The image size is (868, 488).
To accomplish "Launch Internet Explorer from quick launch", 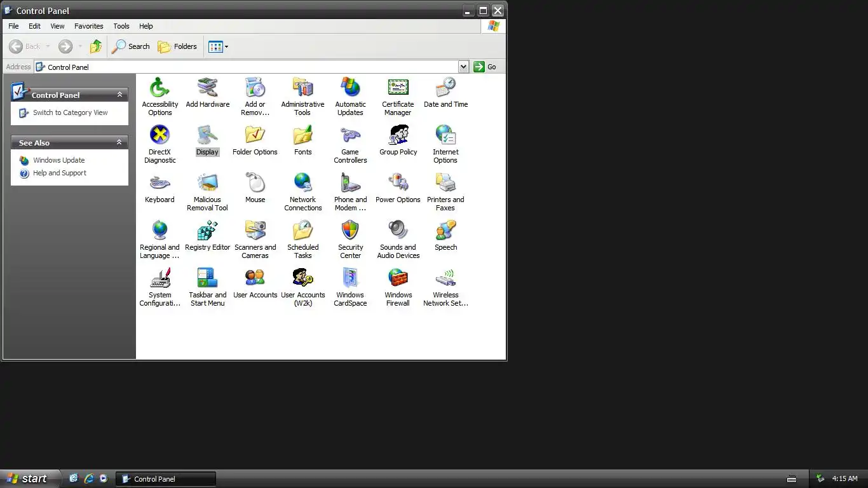I will click(89, 478).
